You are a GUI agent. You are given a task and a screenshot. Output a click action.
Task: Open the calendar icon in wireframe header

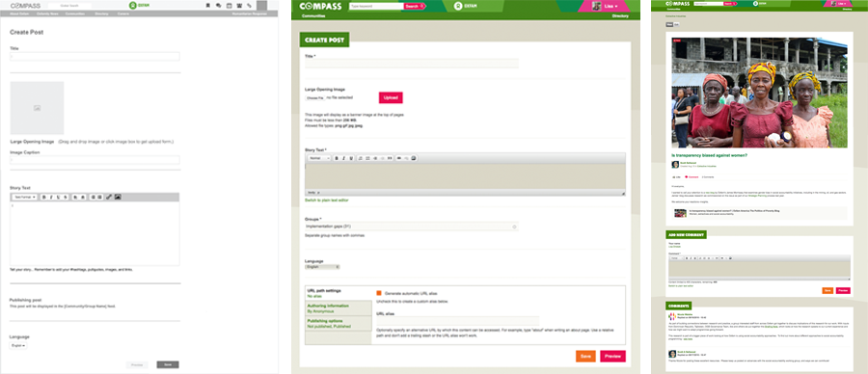click(x=229, y=5)
